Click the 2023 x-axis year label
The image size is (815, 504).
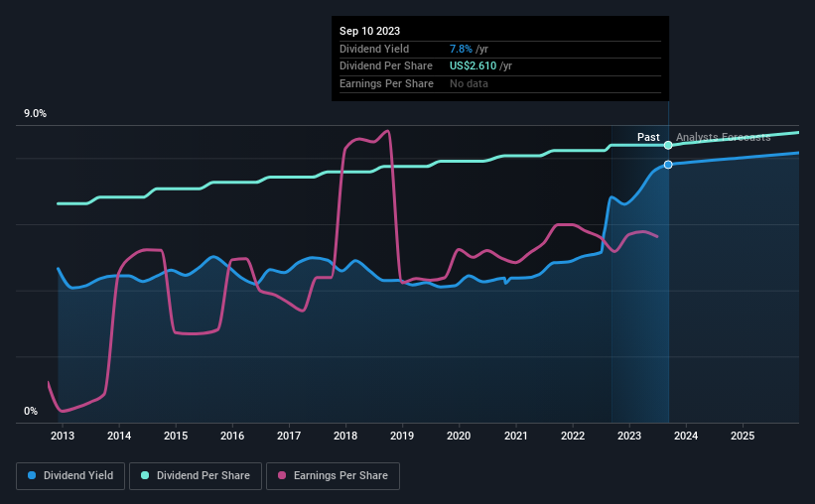pos(629,436)
